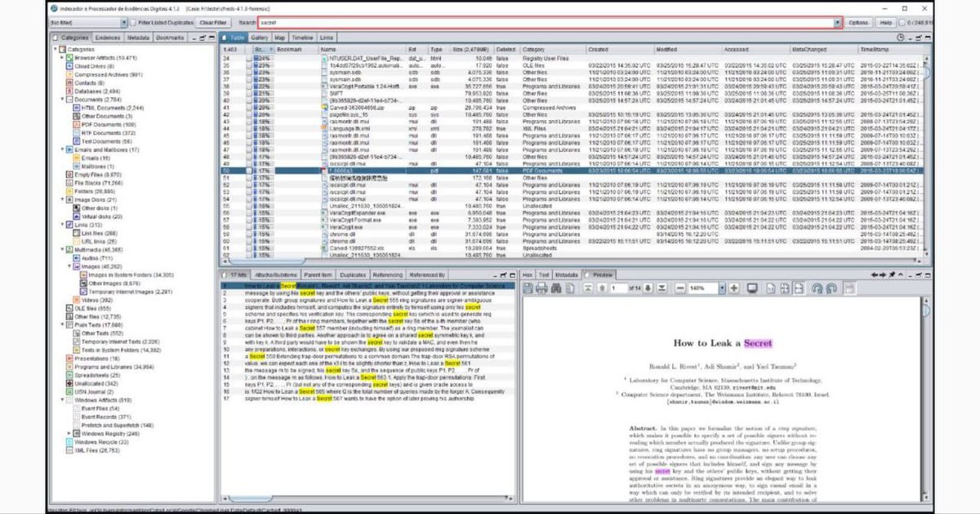This screenshot has width=980, height=514.
Task: Click the save icon in the PDF preview toolbar
Action: click(528, 288)
